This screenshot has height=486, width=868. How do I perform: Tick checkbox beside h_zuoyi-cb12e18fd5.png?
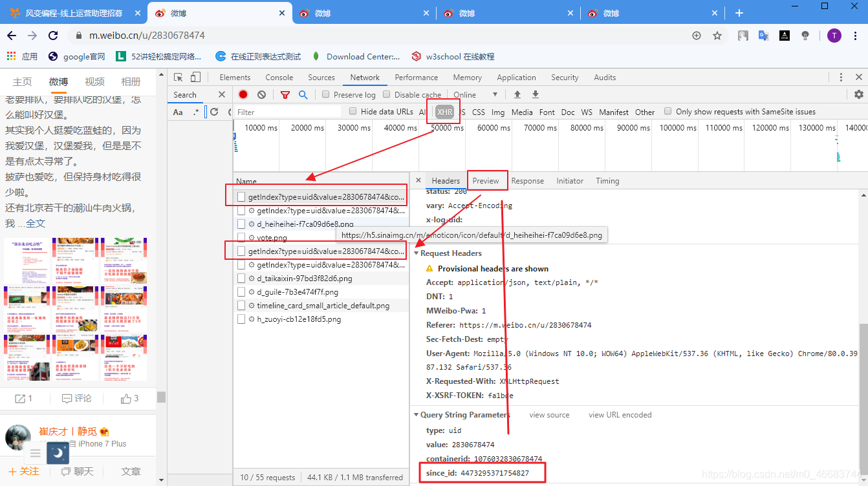coord(241,319)
